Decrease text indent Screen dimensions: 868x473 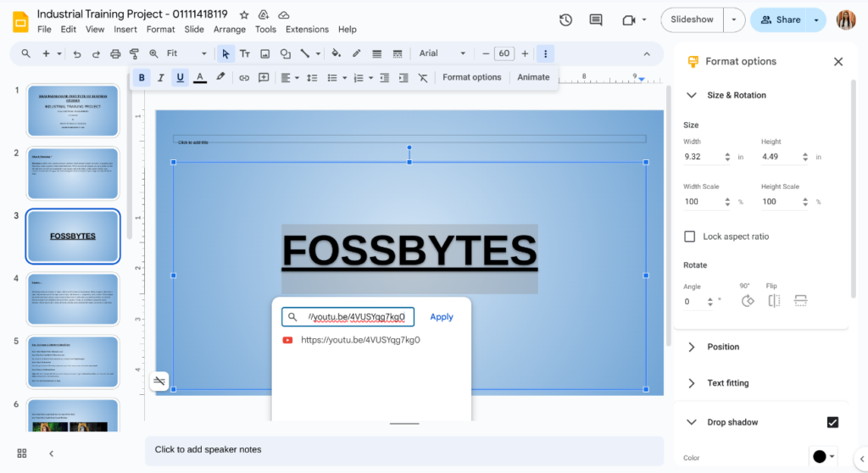(x=385, y=77)
